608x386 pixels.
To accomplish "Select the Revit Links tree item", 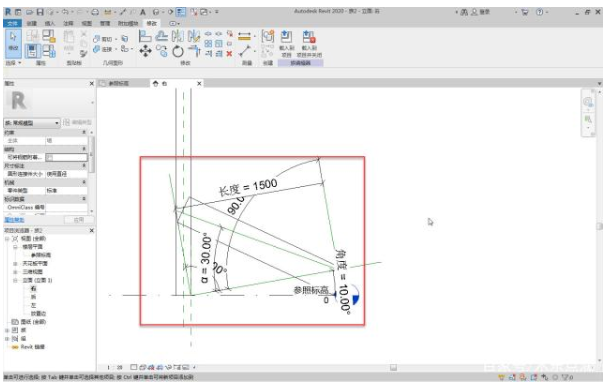I will 33,347.
